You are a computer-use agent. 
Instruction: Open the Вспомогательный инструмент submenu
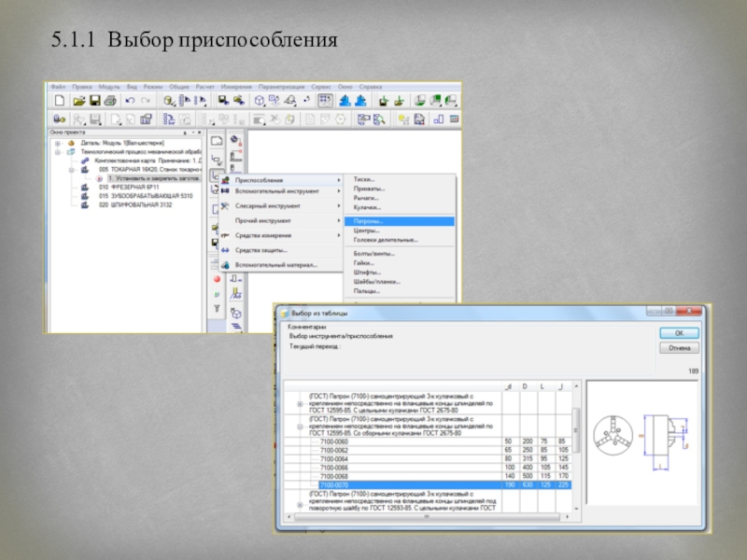tap(280, 191)
